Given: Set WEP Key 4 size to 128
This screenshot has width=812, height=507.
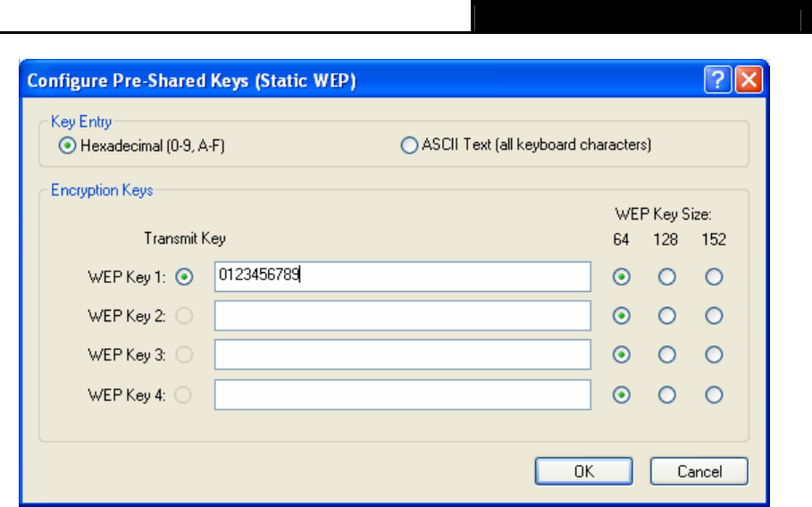Looking at the screenshot, I should 667,395.
